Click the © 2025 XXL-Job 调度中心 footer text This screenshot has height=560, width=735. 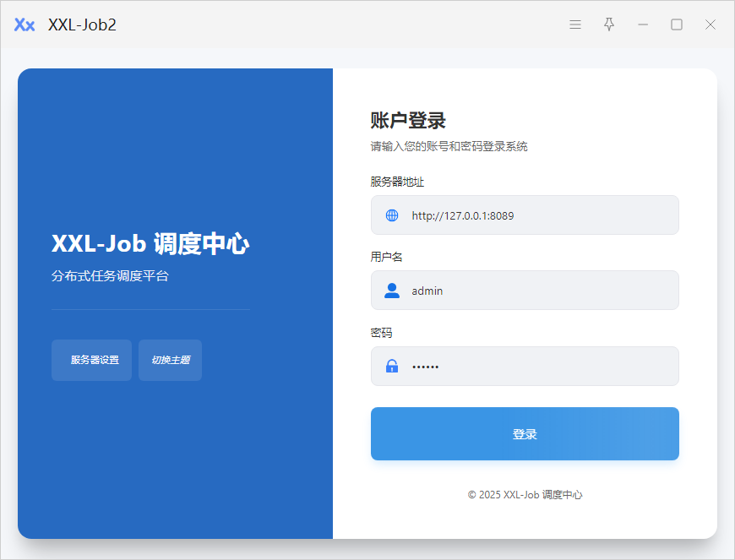click(525, 495)
